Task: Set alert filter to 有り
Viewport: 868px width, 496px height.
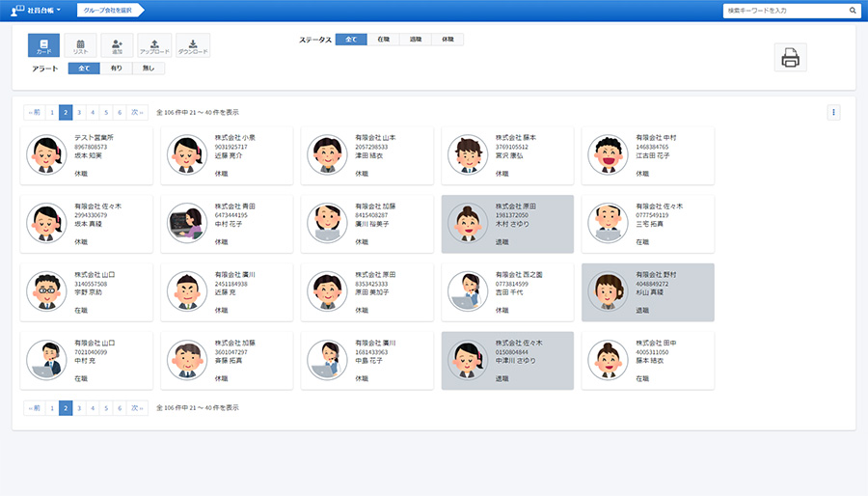Action: pos(116,69)
